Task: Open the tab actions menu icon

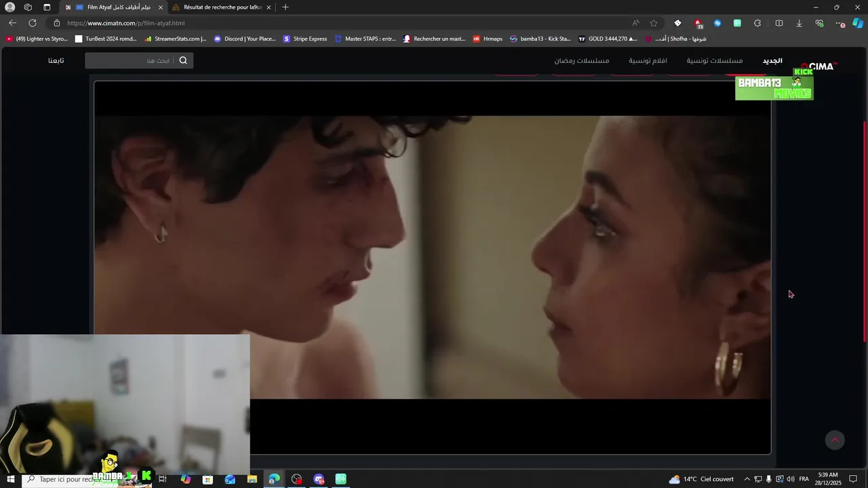Action: pyautogui.click(x=47, y=7)
